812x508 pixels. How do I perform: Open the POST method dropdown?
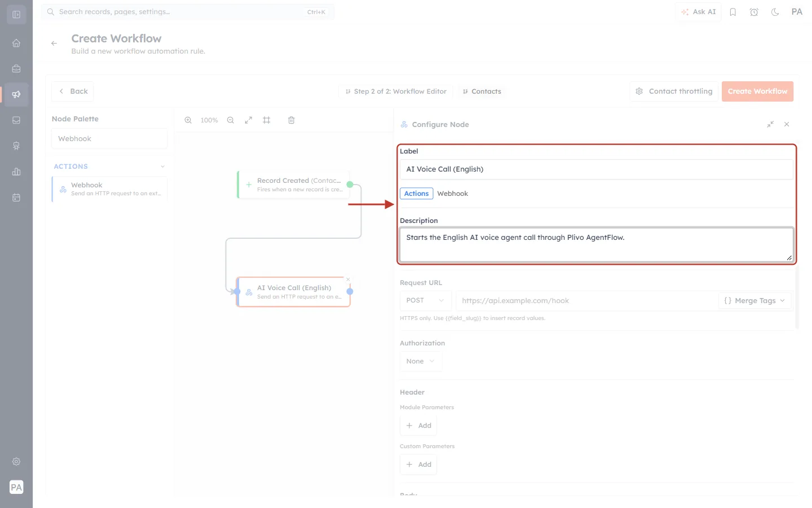425,300
